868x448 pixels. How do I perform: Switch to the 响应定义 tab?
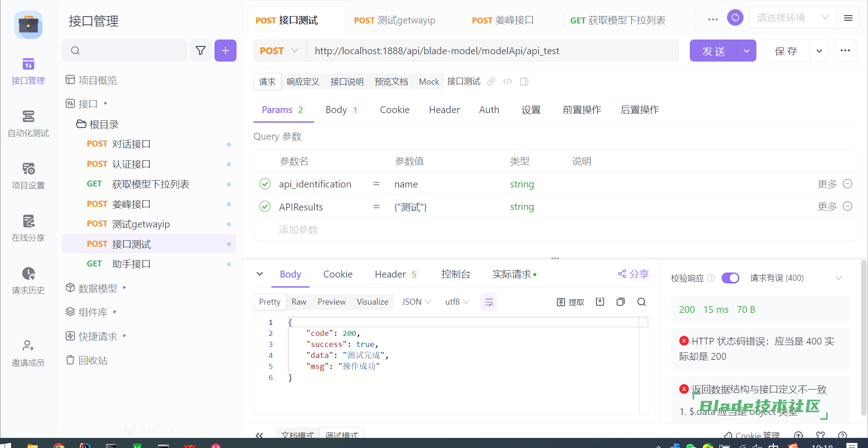(303, 82)
